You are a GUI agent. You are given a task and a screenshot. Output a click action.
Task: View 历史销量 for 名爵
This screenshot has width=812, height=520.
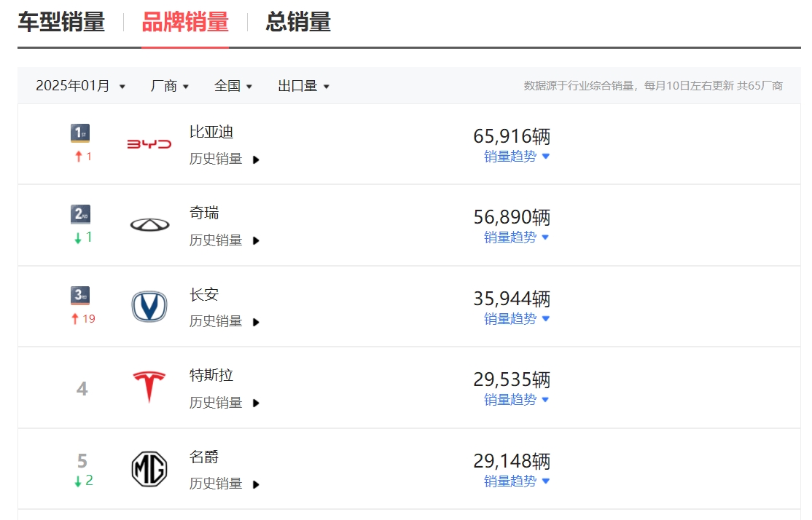[x=216, y=484]
